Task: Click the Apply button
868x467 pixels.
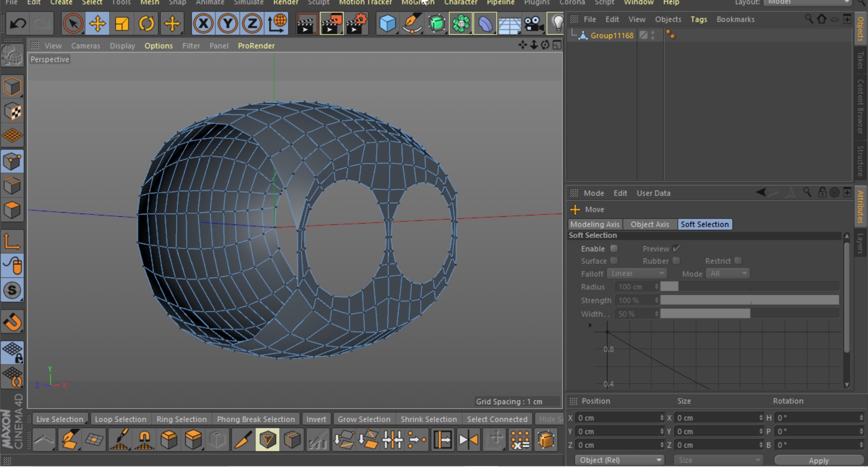Action: 818,460
